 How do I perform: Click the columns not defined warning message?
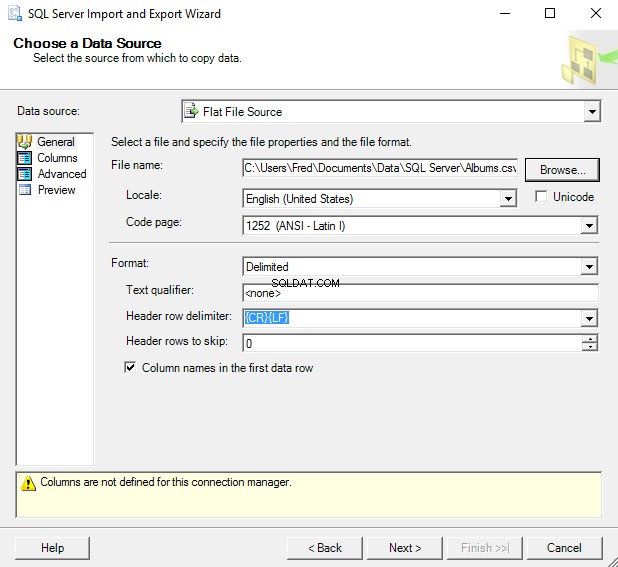coord(166,482)
